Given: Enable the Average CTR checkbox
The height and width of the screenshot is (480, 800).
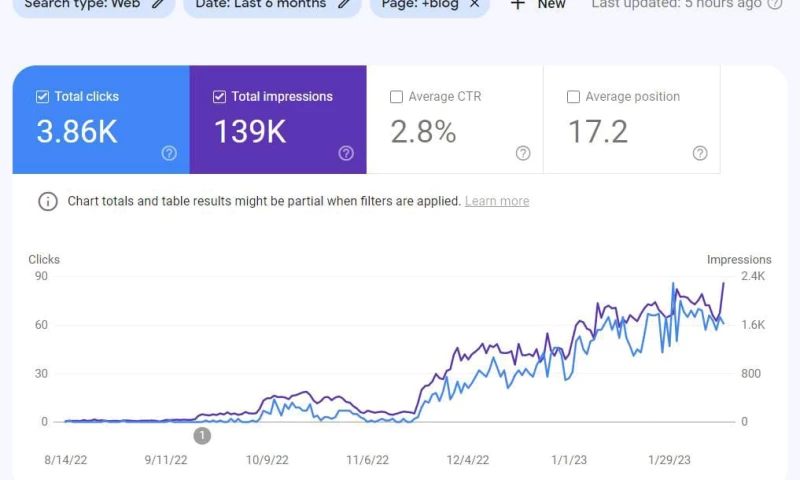Looking at the screenshot, I should pyautogui.click(x=396, y=96).
